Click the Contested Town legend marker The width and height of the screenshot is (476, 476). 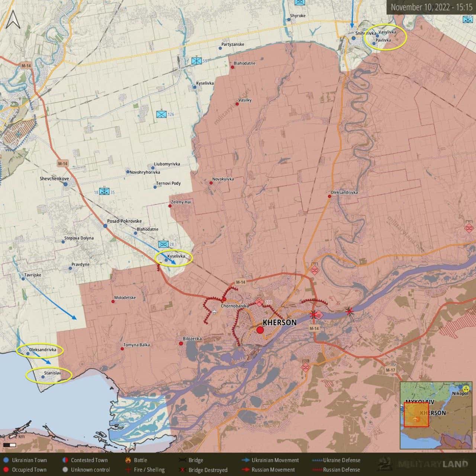pyautogui.click(x=65, y=460)
